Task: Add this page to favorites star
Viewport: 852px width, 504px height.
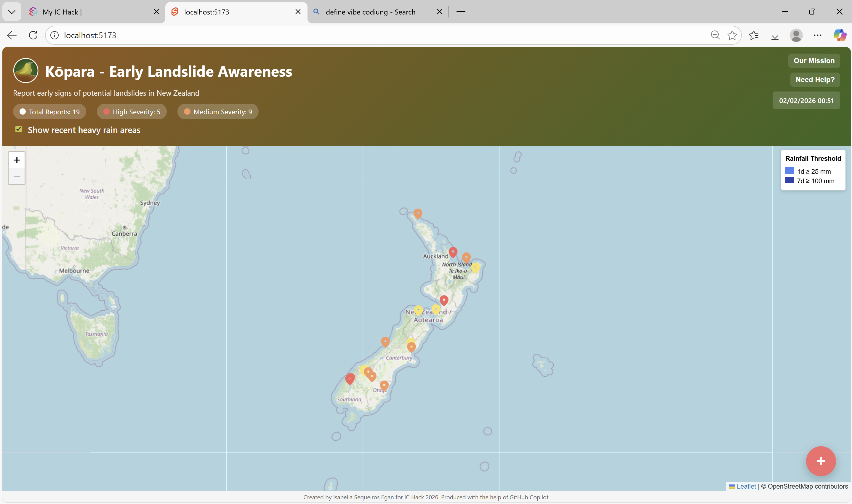Action: point(732,35)
